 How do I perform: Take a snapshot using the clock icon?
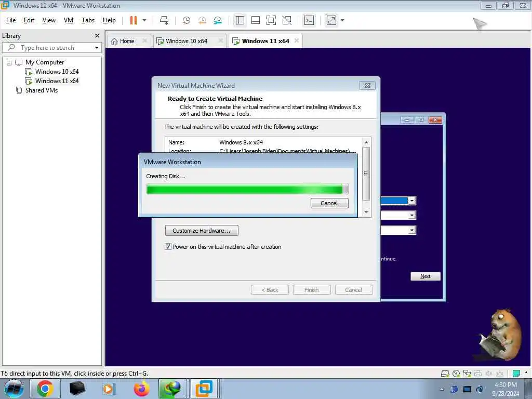(187, 20)
